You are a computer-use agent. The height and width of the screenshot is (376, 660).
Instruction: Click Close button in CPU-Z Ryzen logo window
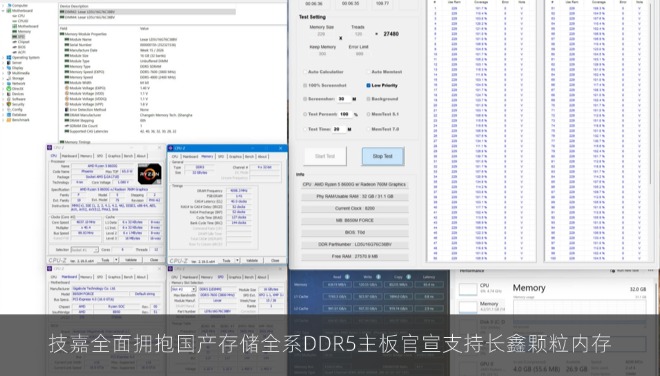coord(154,260)
